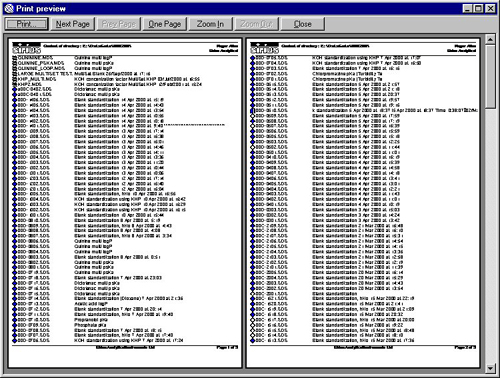Click the Print... button
The width and height of the screenshot is (500, 378).
26,24
